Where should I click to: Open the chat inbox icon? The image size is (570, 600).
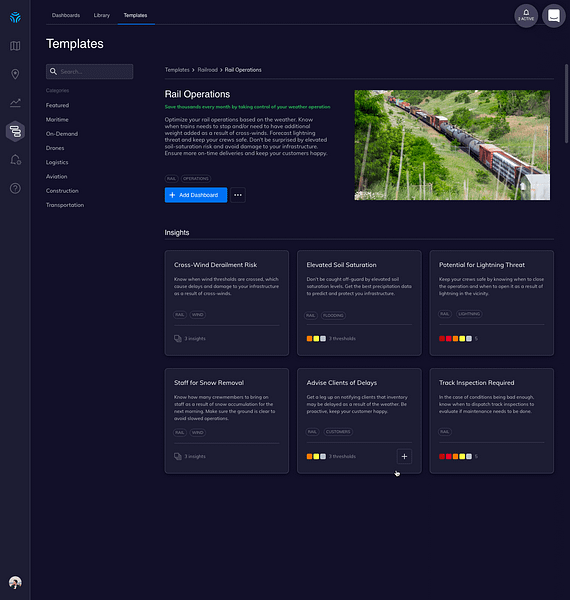click(554, 16)
